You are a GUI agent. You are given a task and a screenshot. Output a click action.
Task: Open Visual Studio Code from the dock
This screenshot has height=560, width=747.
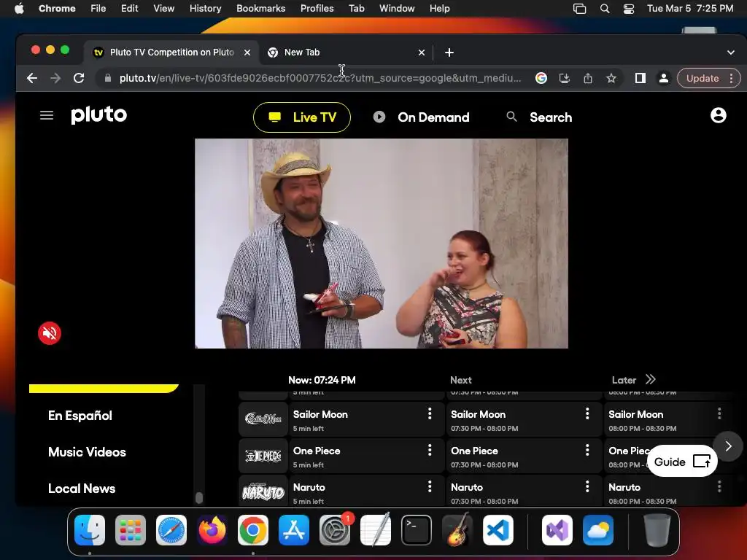tap(498, 530)
